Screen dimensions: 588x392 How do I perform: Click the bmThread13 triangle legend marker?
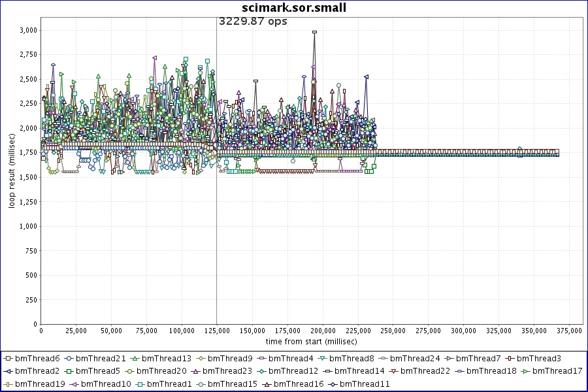134,359
